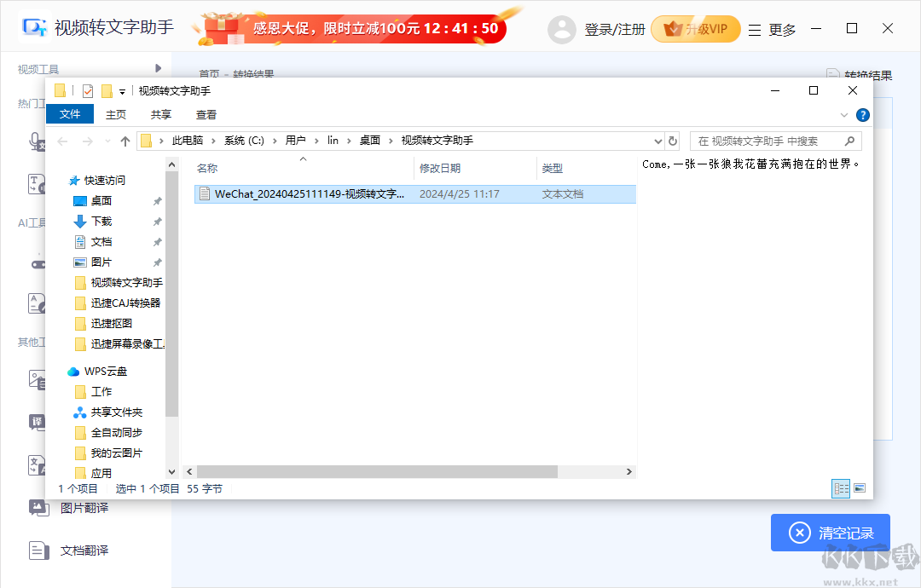The width and height of the screenshot is (921, 588).
Task: Navigate up to 桌面 using the up arrow
Action: coord(125,141)
